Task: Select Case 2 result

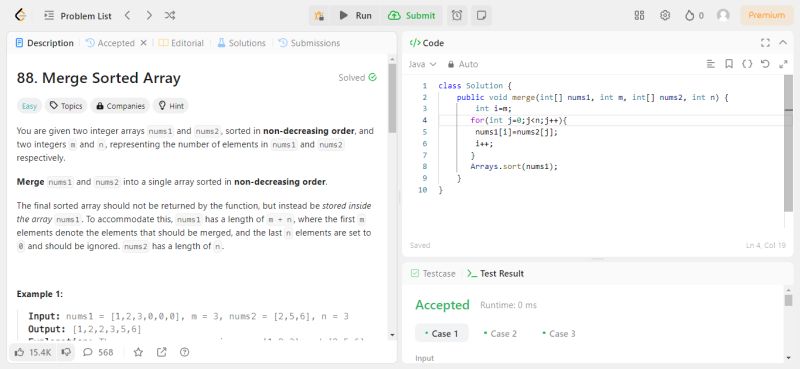Action: pos(500,333)
